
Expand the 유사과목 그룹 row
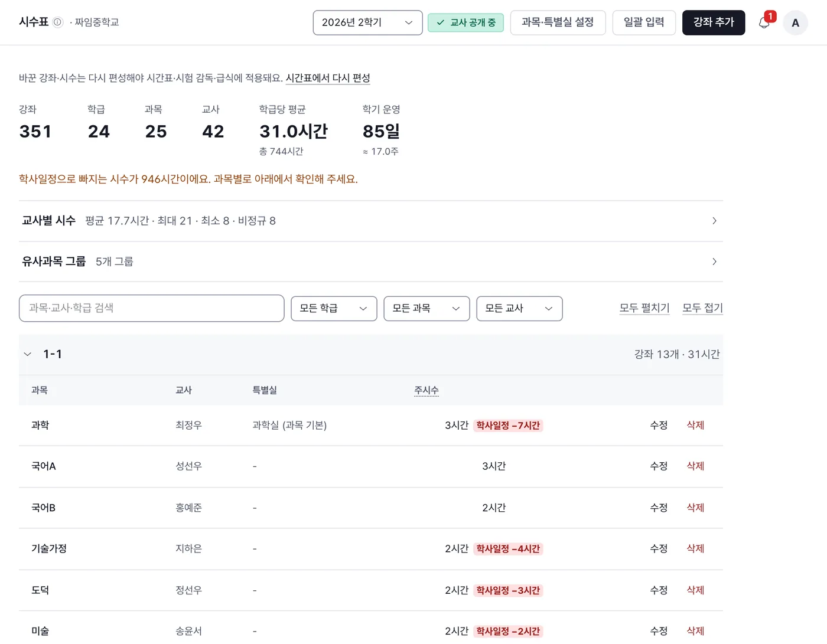click(371, 261)
